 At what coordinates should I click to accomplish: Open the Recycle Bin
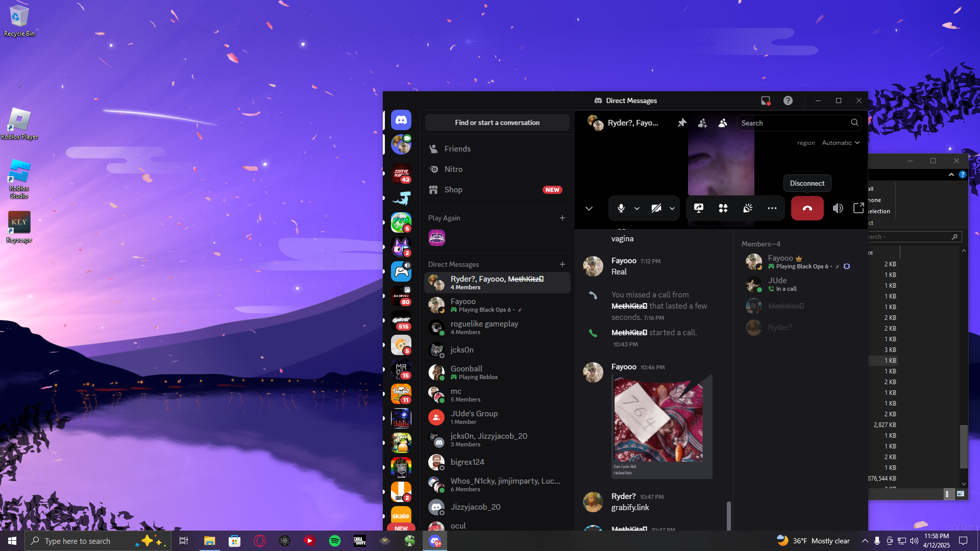pyautogui.click(x=19, y=21)
